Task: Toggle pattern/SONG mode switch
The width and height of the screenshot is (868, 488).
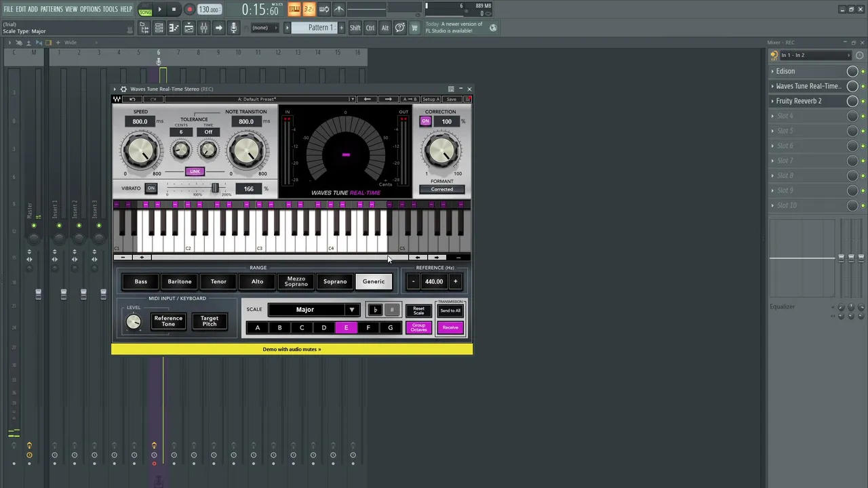Action: click(145, 9)
